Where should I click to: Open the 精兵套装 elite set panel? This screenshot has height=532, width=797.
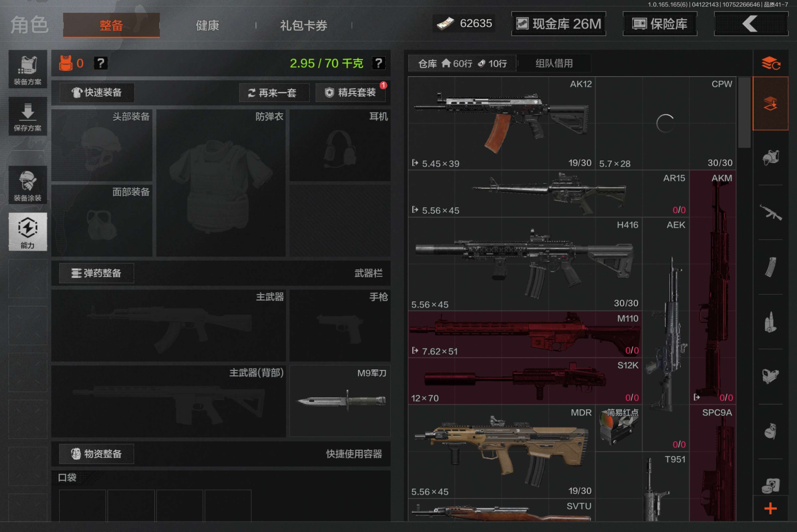[351, 92]
